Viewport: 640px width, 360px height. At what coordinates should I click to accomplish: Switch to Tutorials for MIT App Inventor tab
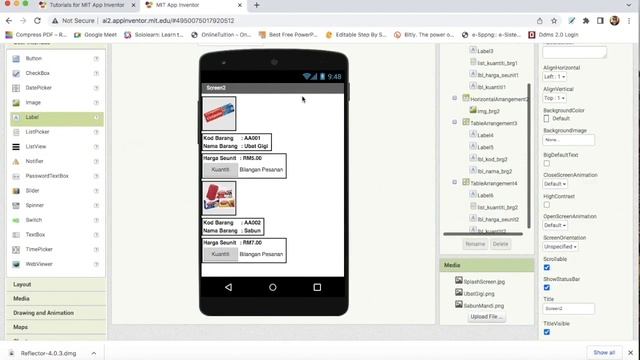click(x=87, y=5)
